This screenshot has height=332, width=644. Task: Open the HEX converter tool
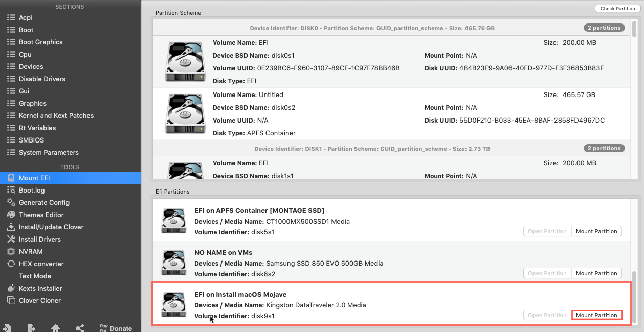70,264
